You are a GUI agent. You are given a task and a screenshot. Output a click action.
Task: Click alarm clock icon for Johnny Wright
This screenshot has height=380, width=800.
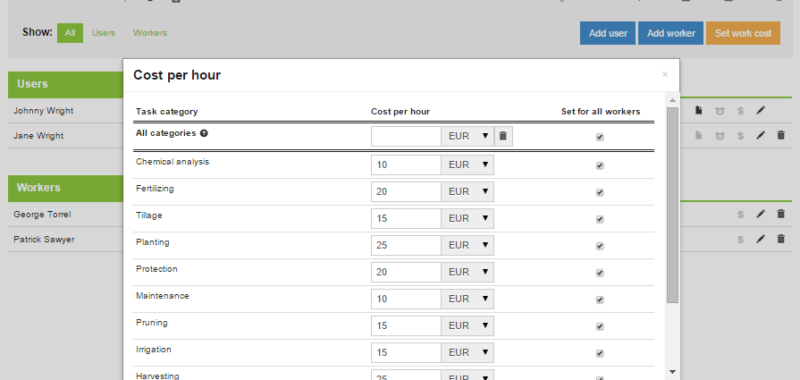[719, 111]
